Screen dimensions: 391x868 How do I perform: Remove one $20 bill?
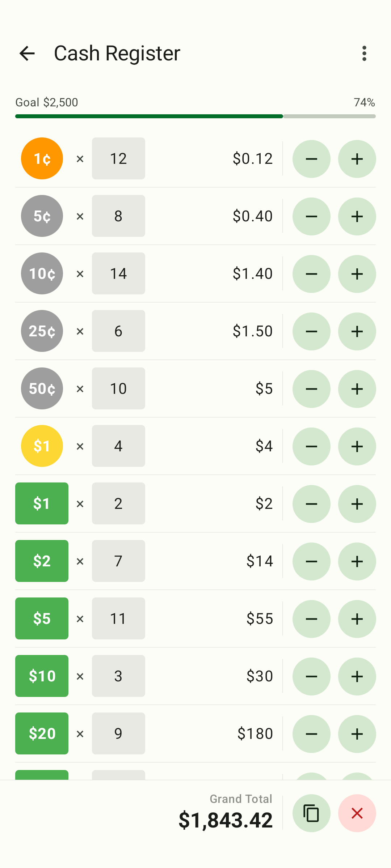(x=311, y=734)
